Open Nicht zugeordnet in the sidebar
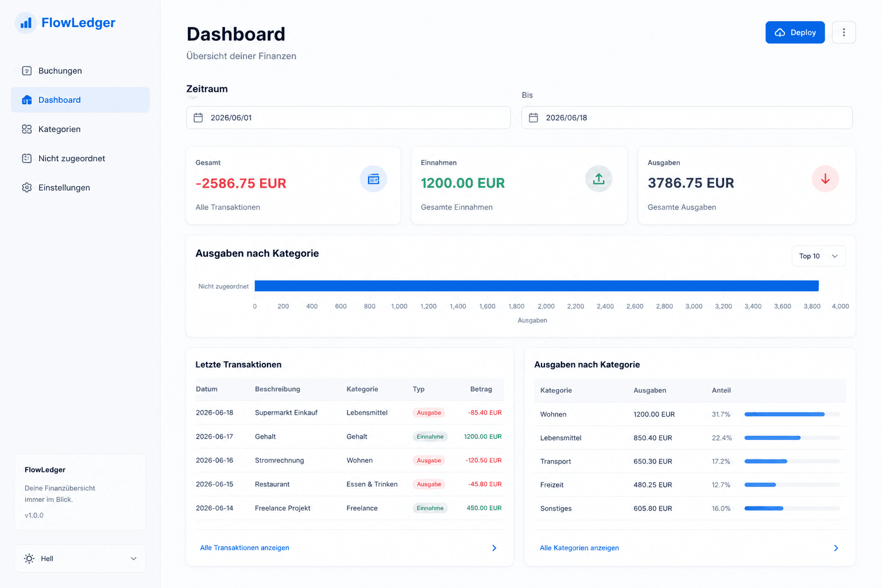The width and height of the screenshot is (882, 588). click(80, 158)
